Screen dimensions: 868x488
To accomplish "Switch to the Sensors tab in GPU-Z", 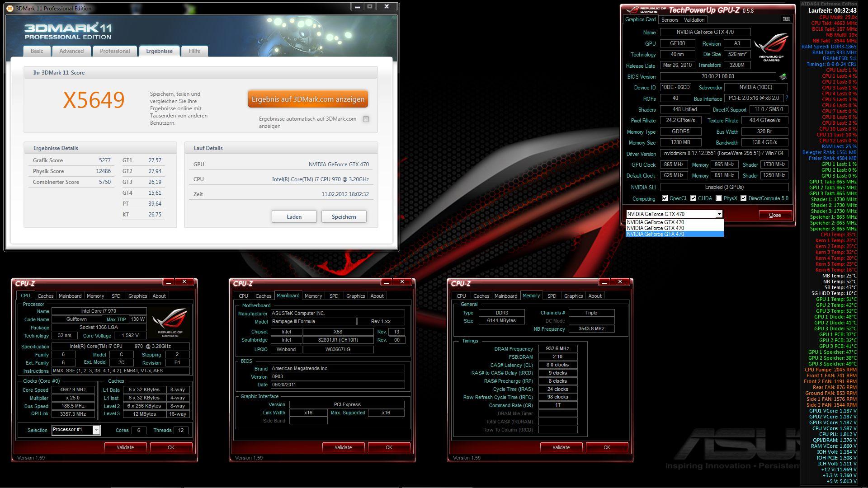I will coord(670,20).
